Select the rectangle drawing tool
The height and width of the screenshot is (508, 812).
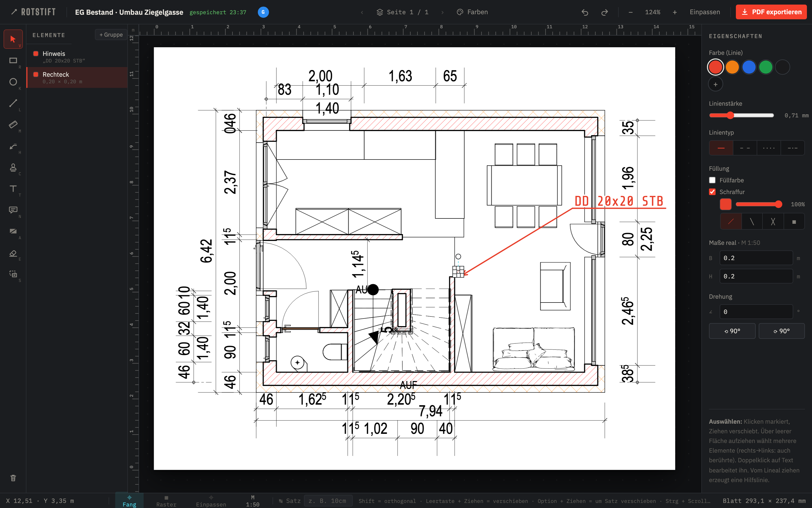click(x=13, y=60)
